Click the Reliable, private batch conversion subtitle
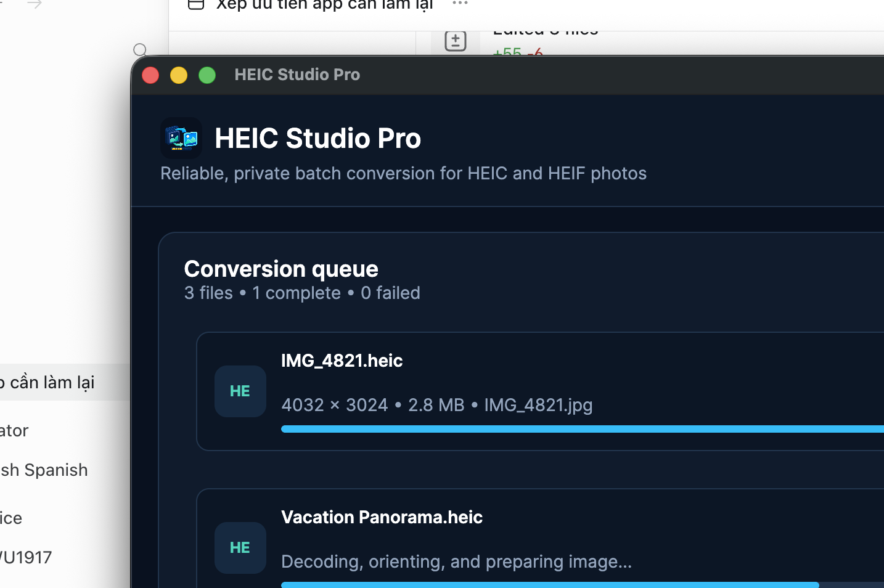This screenshot has width=884, height=588. click(x=404, y=173)
